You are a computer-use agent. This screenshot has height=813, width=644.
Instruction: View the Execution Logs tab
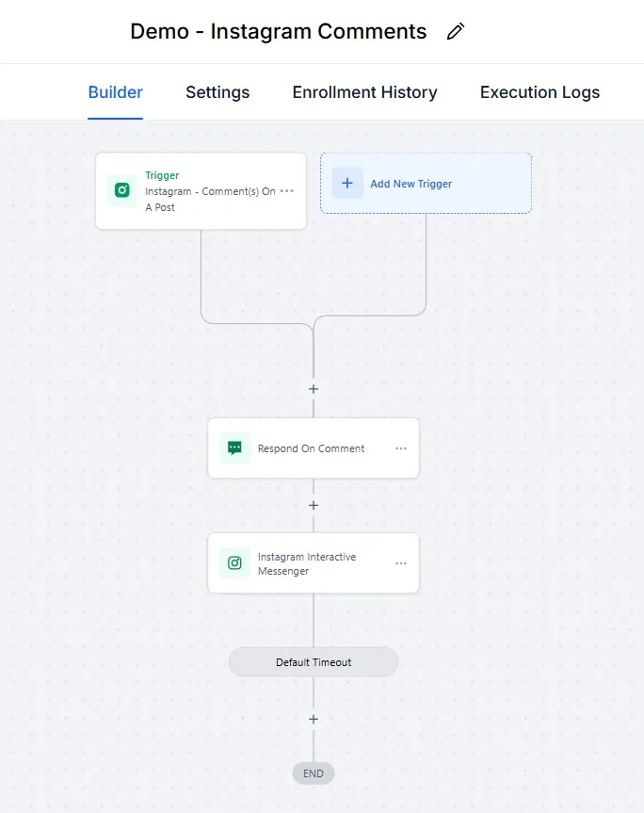[x=539, y=92]
